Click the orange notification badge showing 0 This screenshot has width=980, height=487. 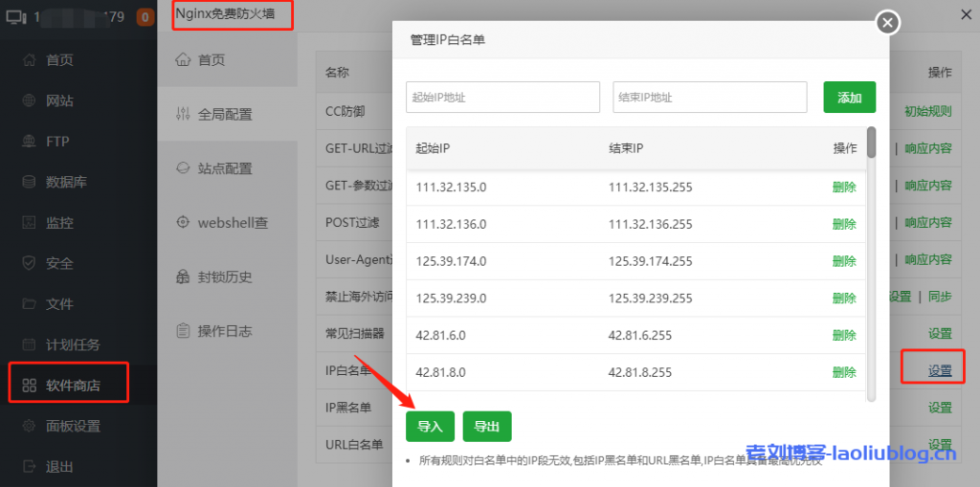click(x=145, y=17)
